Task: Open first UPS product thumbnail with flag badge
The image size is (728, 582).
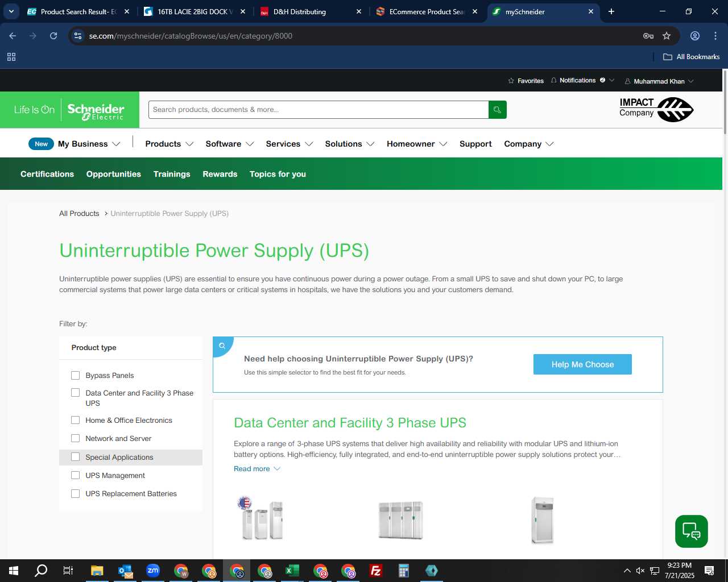Action: point(261,518)
